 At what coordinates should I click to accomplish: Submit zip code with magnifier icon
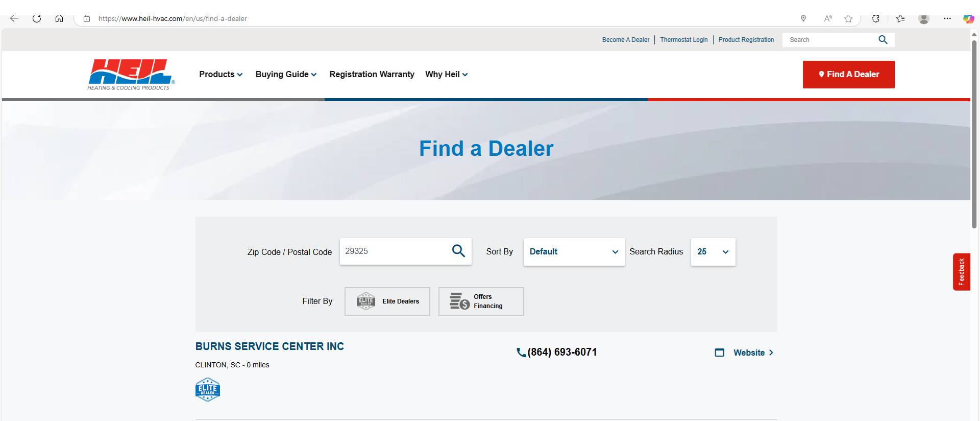(458, 251)
